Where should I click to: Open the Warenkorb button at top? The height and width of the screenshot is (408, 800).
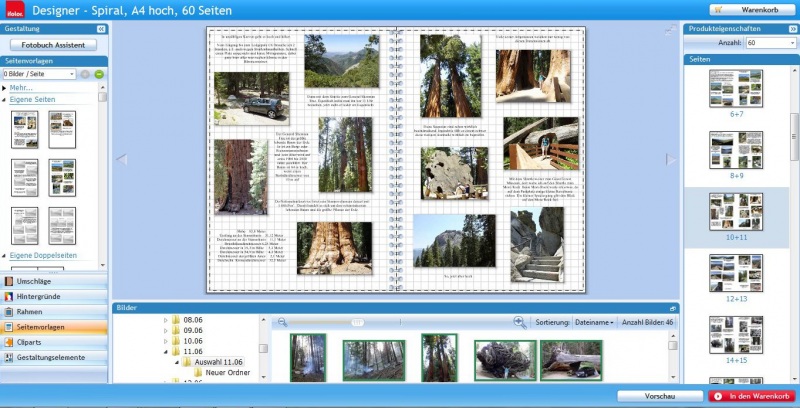coord(753,10)
